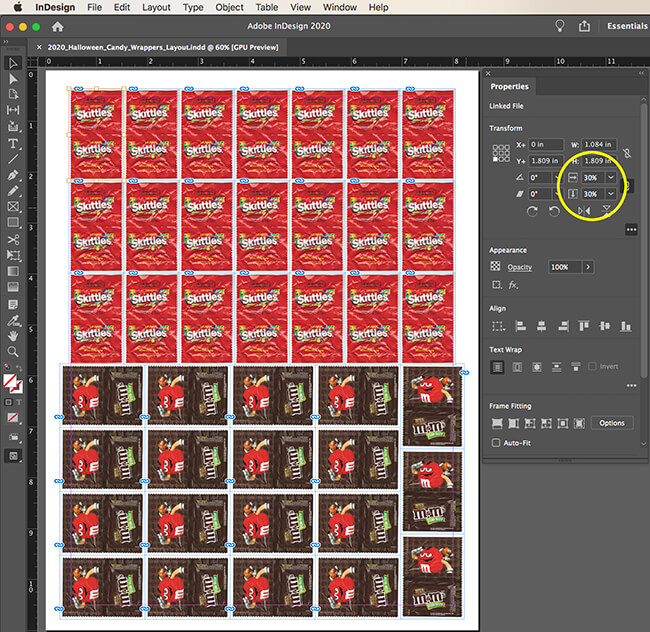Open Scale X percentage dropdown
650x632 pixels.
(611, 177)
